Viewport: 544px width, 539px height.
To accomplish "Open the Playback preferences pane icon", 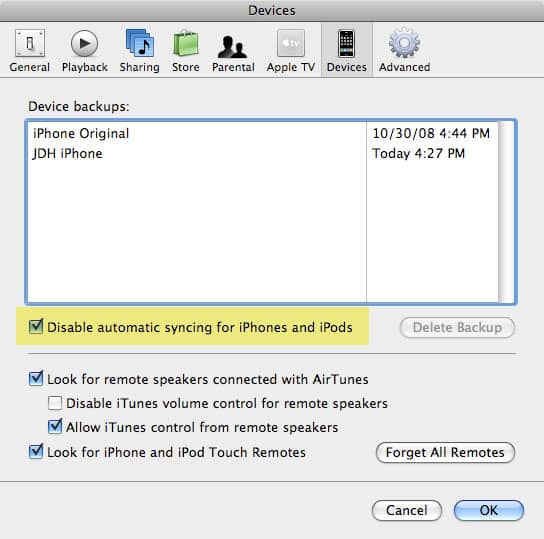I will [x=84, y=43].
